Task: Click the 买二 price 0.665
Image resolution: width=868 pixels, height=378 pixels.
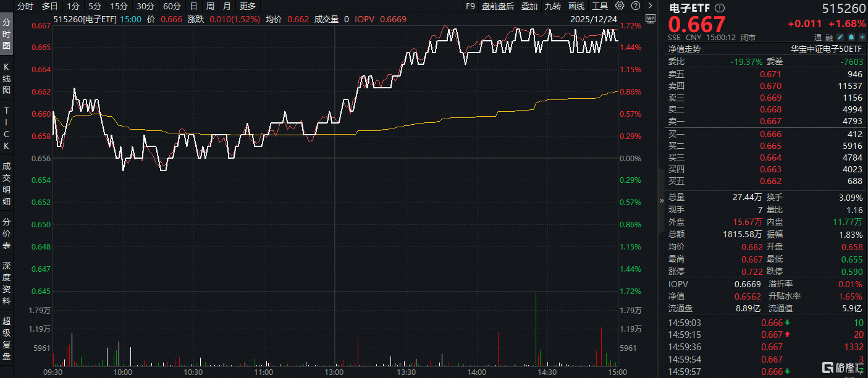Action: [x=770, y=146]
